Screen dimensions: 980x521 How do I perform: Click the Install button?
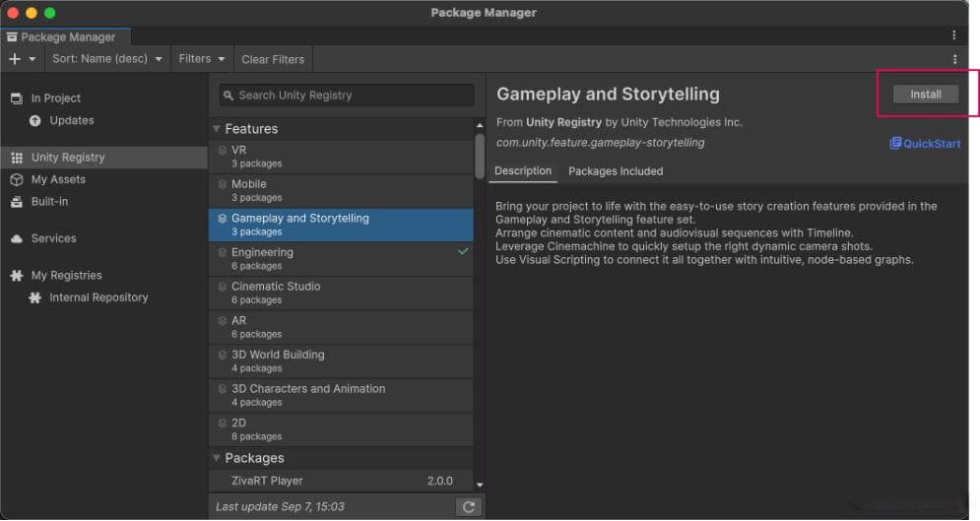pyautogui.click(x=926, y=95)
